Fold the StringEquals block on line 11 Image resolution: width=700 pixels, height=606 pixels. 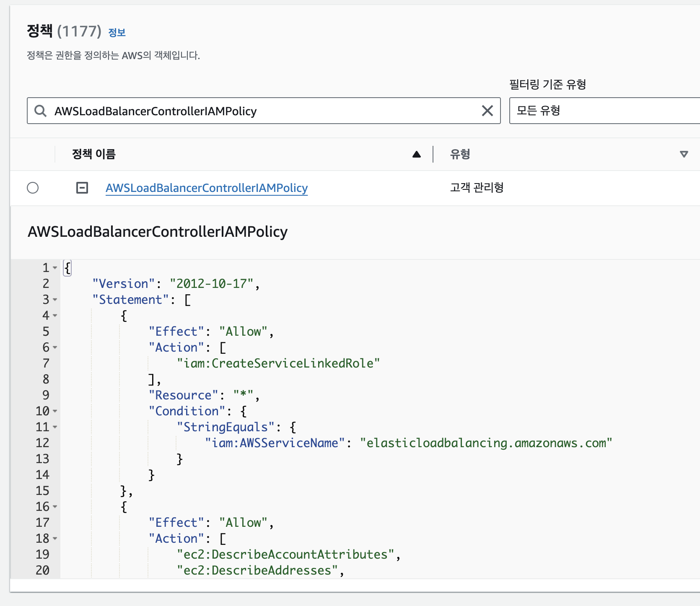(x=55, y=427)
